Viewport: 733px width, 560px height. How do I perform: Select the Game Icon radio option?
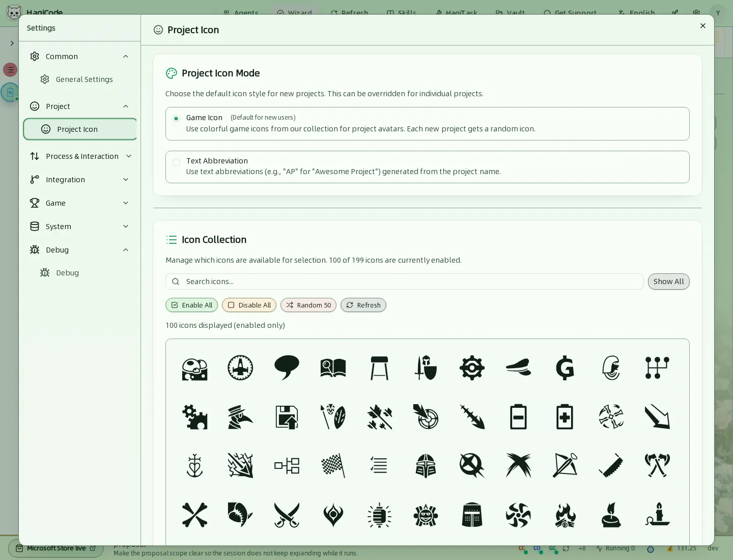176,119
